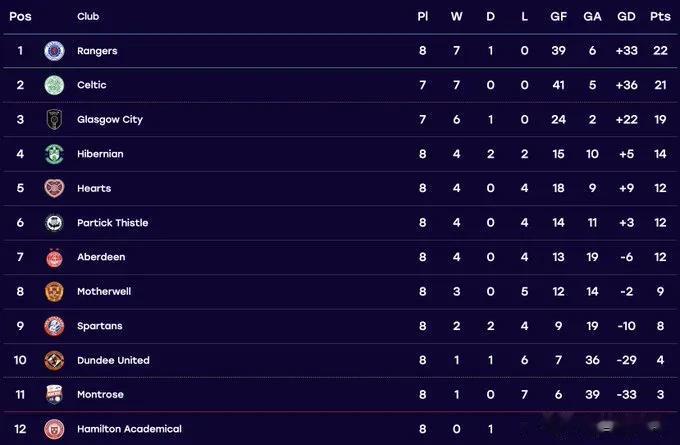680x445 pixels.
Task: Click the Spartans club badge
Action: (54, 326)
